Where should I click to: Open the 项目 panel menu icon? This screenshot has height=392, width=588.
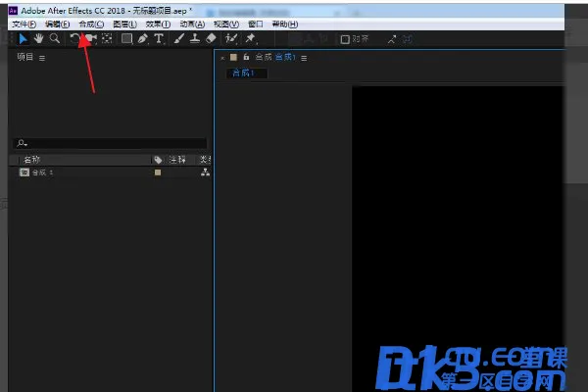tap(42, 58)
